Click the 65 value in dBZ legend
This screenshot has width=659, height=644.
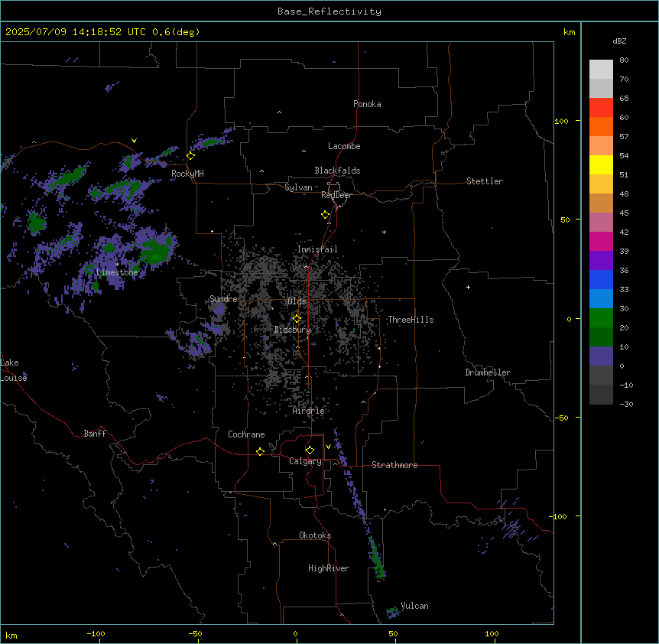click(624, 98)
